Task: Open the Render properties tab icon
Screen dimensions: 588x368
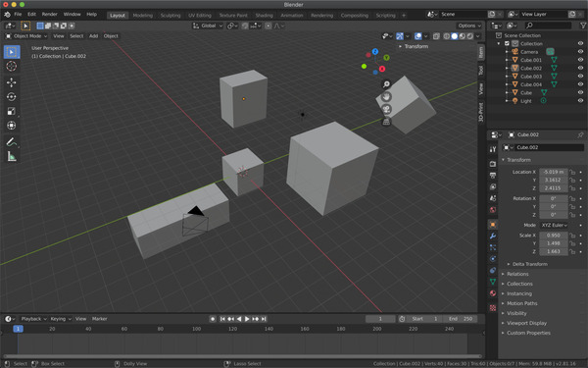Action: point(493,164)
